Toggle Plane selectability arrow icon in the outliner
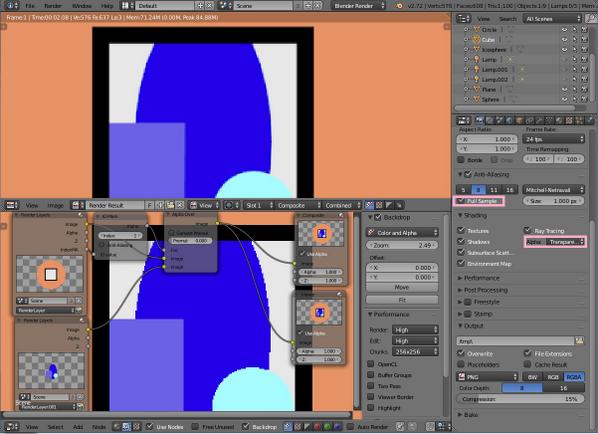Viewport: 598px width, 434px height. click(574, 89)
